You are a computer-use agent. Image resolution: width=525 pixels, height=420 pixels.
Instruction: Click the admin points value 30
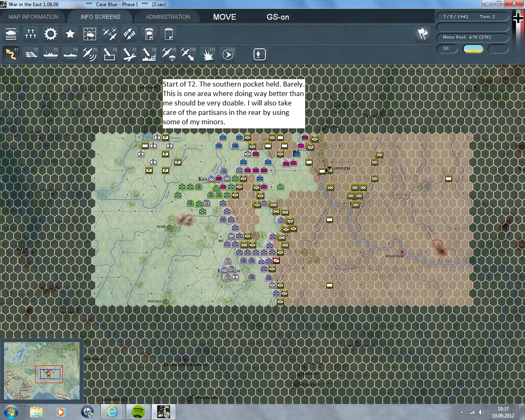coord(447,49)
